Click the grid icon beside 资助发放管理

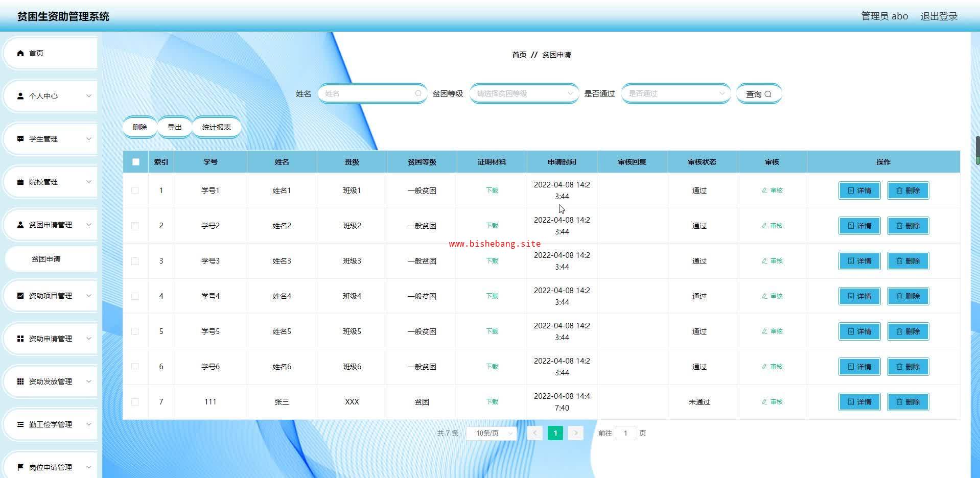[20, 381]
